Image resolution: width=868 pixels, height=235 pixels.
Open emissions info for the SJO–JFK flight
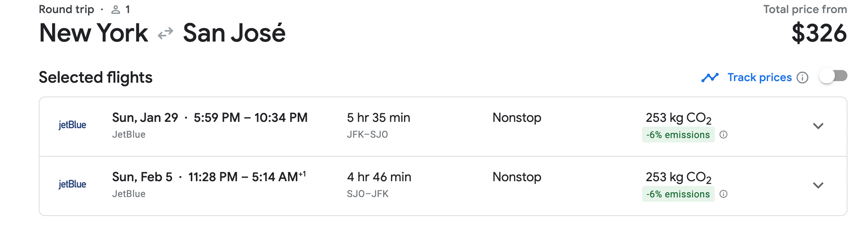[x=723, y=194]
